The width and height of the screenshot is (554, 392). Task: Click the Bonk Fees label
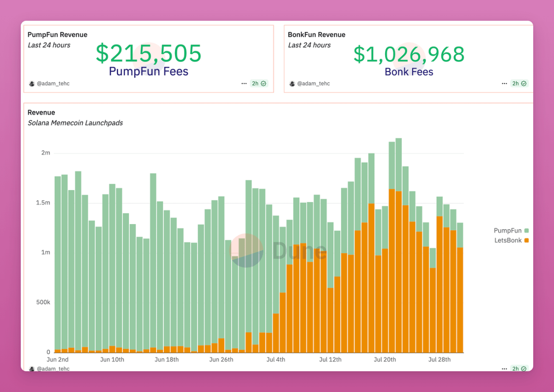click(409, 71)
